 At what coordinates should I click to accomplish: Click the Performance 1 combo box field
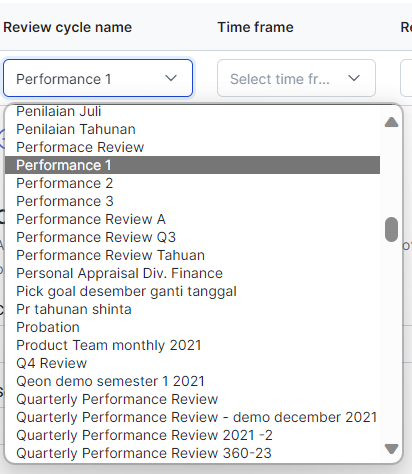98,78
